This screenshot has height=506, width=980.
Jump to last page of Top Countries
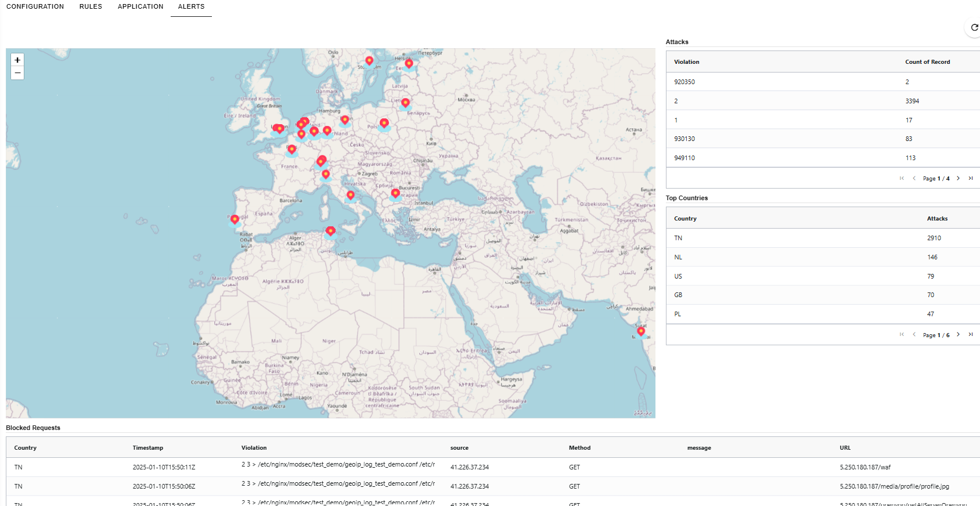tap(970, 334)
